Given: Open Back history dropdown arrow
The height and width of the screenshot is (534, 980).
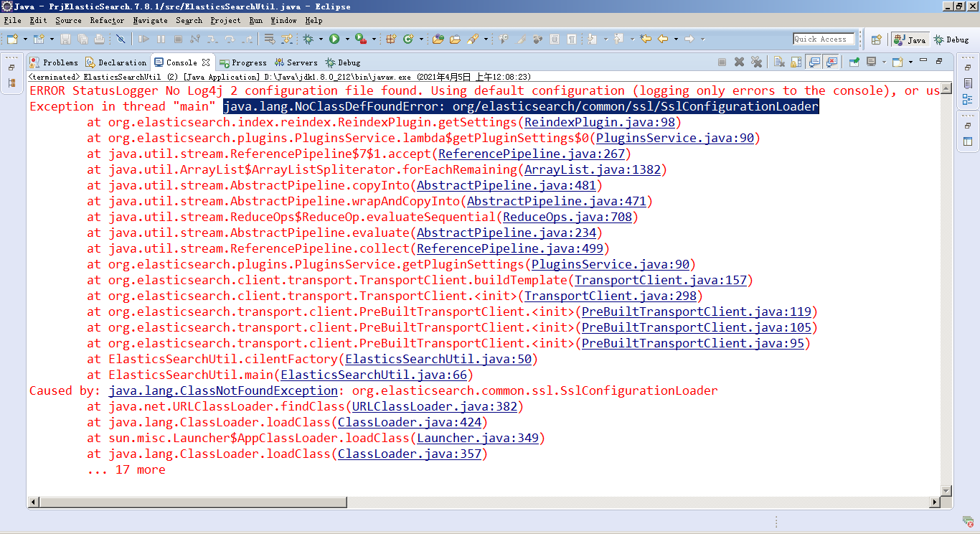Looking at the screenshot, I should pos(676,39).
